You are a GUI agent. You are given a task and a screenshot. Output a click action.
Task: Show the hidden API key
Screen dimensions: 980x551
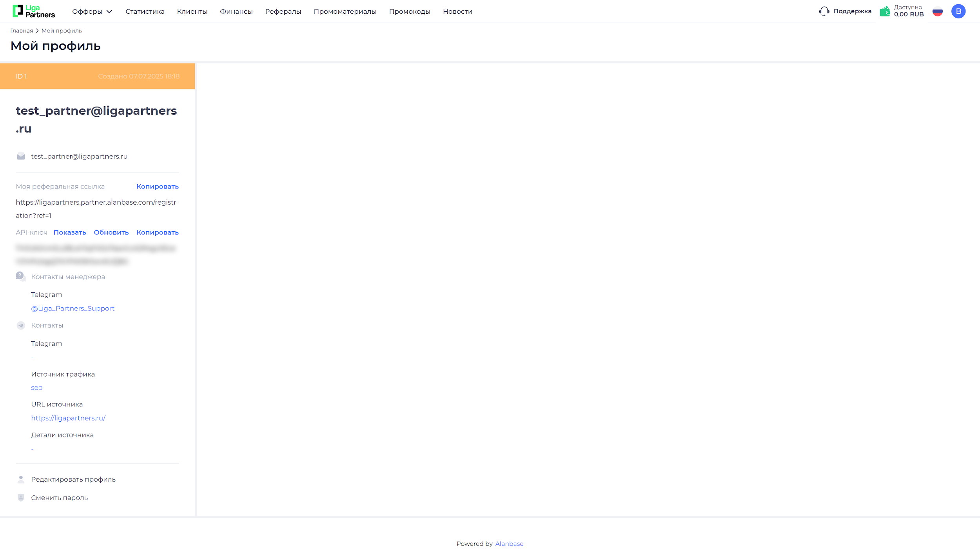click(70, 232)
